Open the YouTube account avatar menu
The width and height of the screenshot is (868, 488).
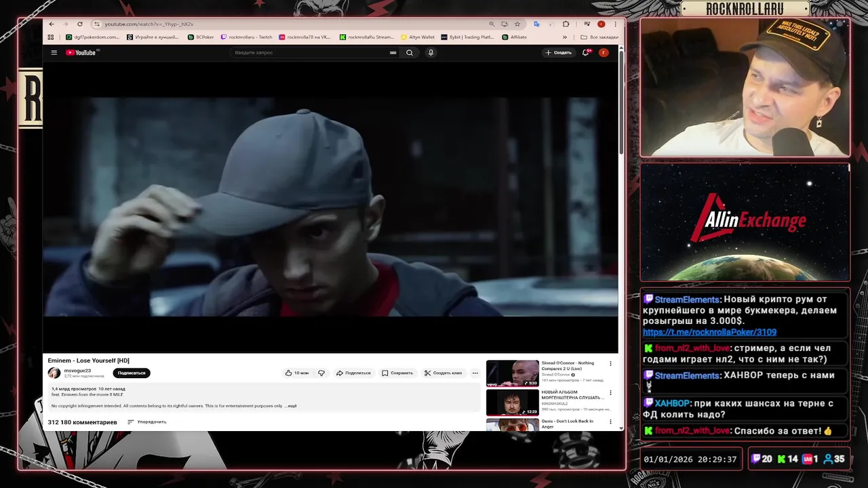coord(604,52)
